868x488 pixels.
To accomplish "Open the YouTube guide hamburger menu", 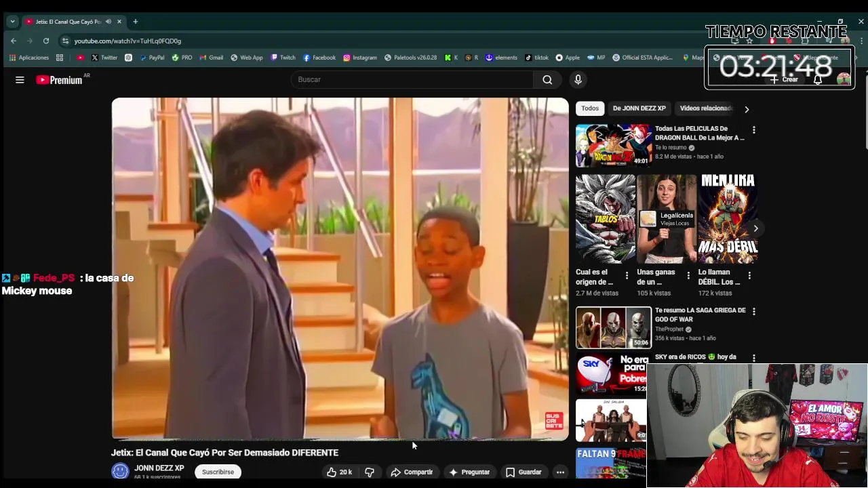I will click(20, 80).
